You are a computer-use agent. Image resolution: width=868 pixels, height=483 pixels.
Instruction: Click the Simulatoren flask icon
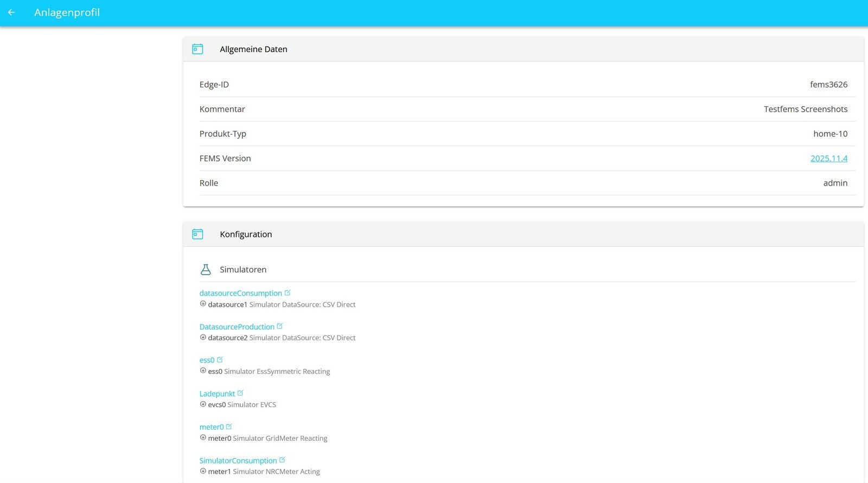pos(206,270)
